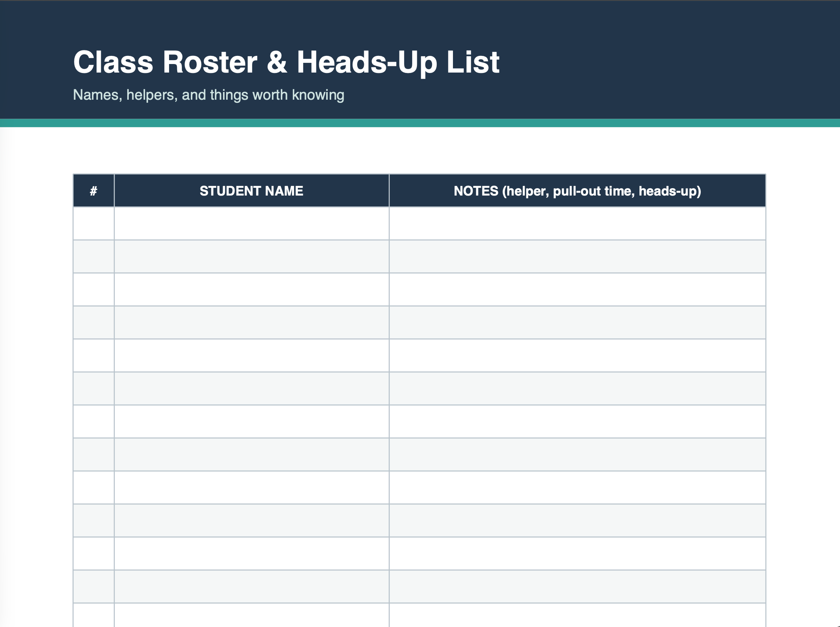Select eighth row Student Name cell
The height and width of the screenshot is (627, 840).
(252, 454)
